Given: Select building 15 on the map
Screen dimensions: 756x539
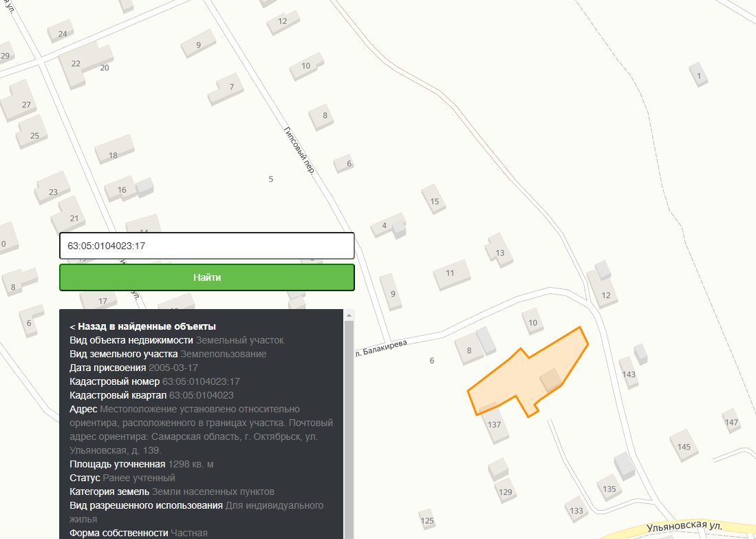Looking at the screenshot, I should pos(434,200).
